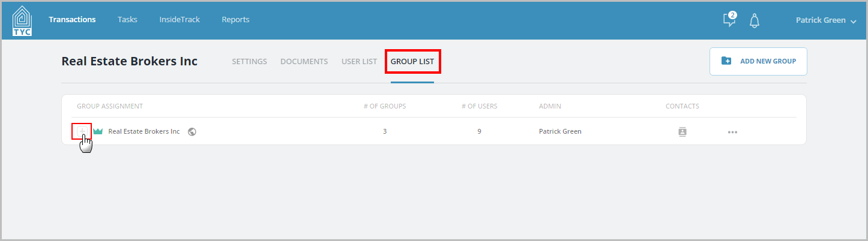868x241 pixels.
Task: Open contacts icon for Real Estate Brokers Inc
Action: coord(682,132)
